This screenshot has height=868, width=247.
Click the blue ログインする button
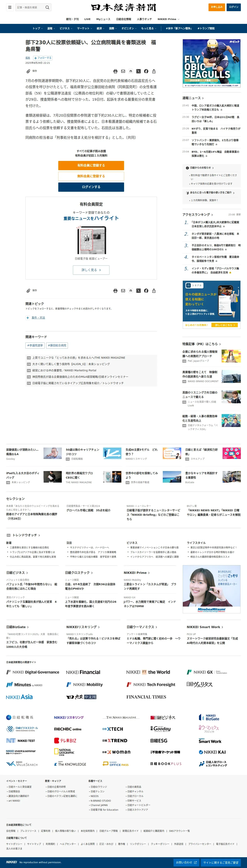tap(91, 187)
